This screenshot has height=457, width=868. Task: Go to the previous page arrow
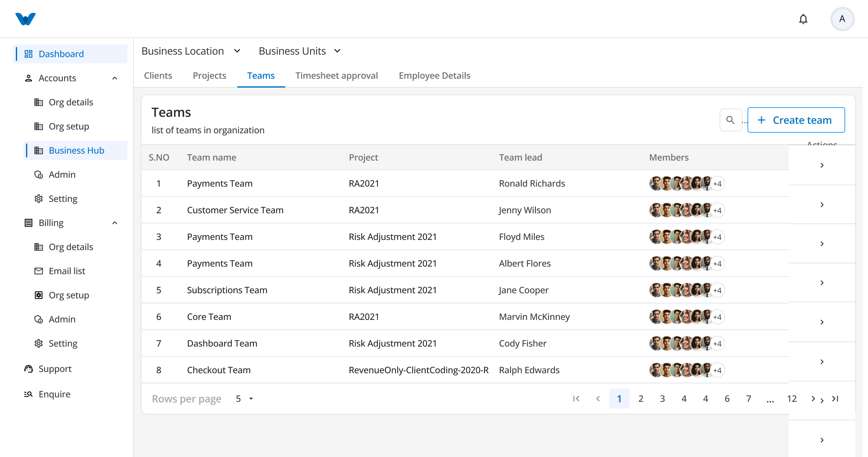pos(598,399)
